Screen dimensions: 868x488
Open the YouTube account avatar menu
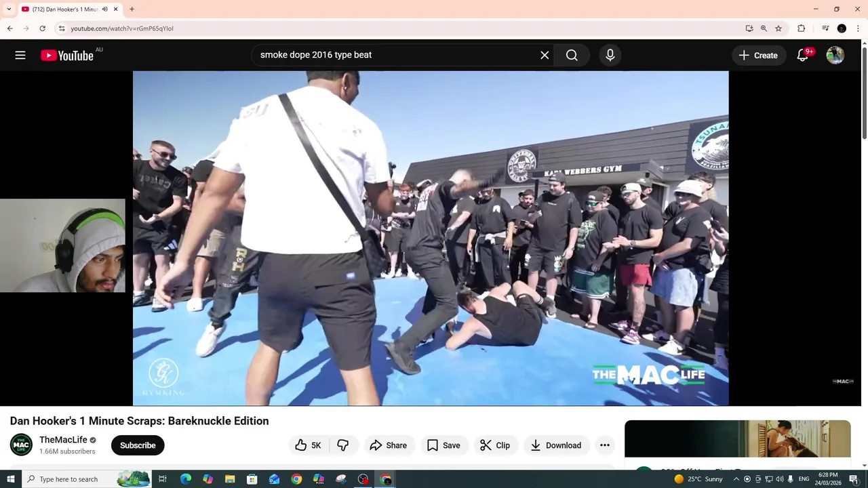[x=835, y=56]
